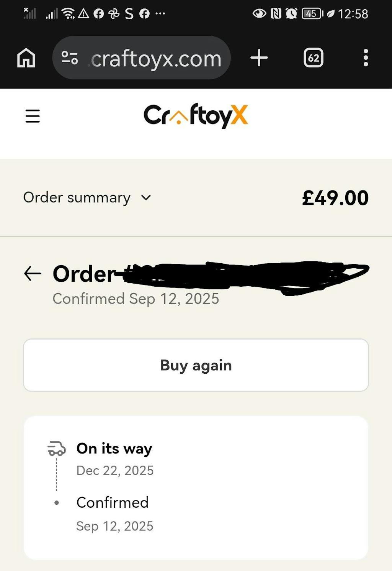
Task: Open a new browser tab
Action: (259, 58)
